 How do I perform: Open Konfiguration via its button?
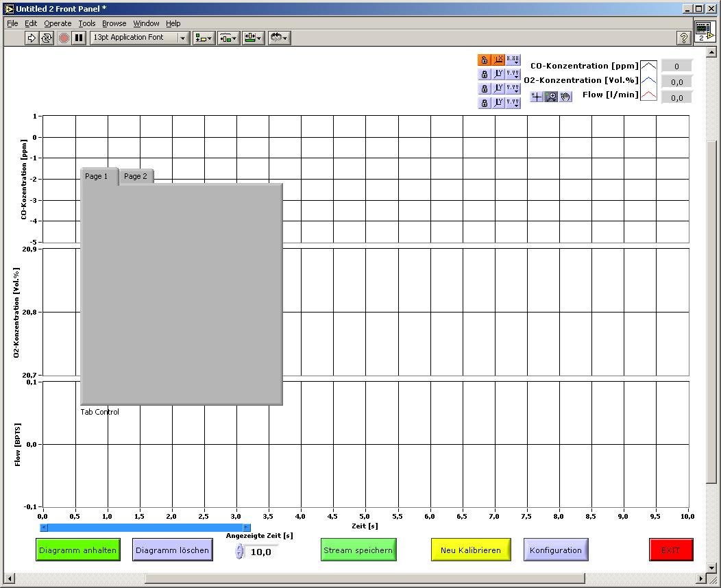click(556, 550)
